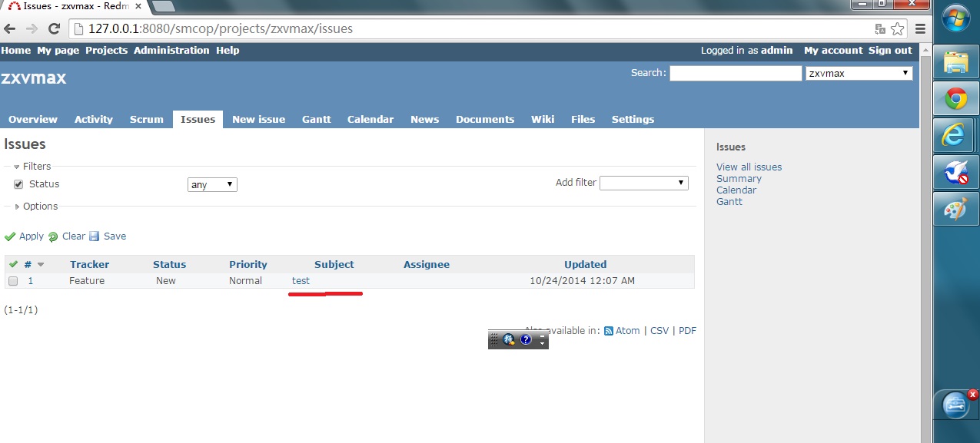Click the blue bird app taskbar icon
This screenshot has width=980, height=443.
[955, 172]
